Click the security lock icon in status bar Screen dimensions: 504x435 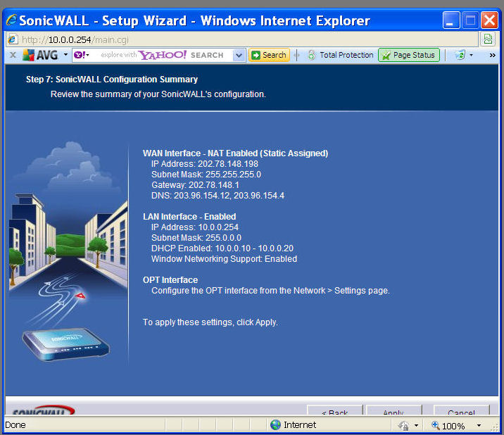(403, 426)
